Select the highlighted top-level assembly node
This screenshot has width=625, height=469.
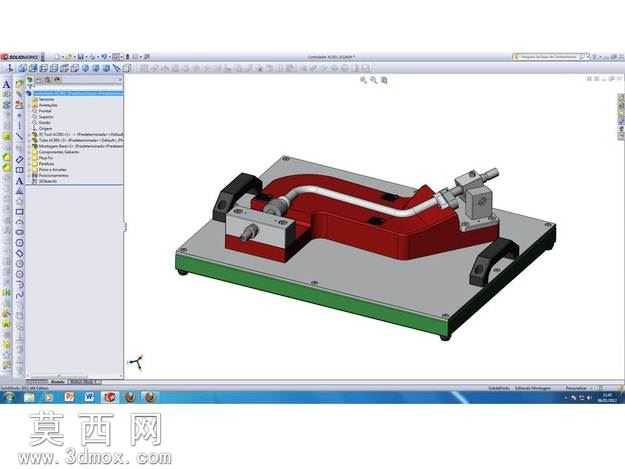[x=75, y=93]
